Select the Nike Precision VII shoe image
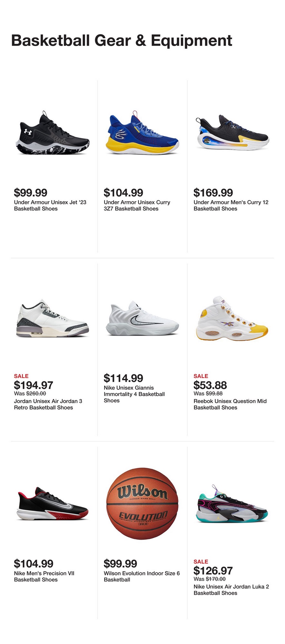285x644 pixels. pos(52,504)
